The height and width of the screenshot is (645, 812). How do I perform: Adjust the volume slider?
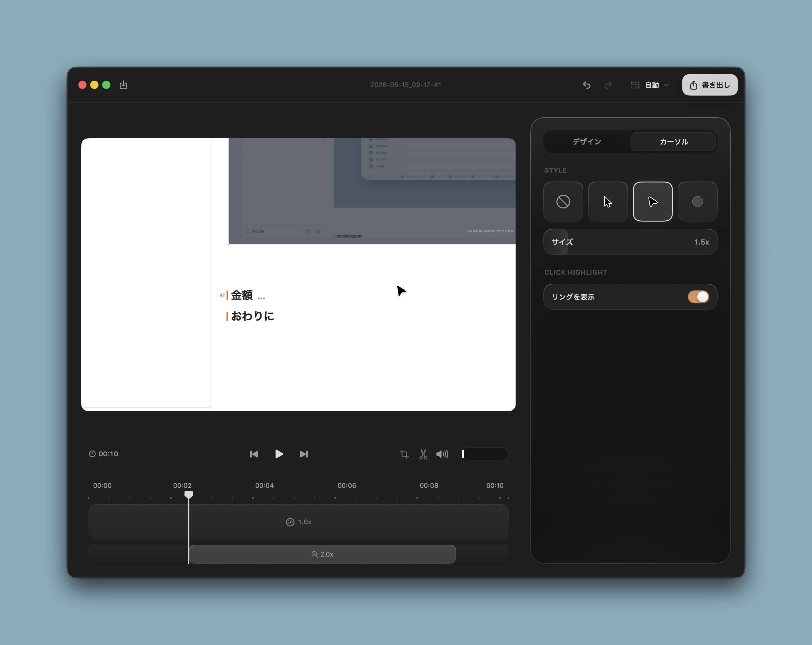point(485,454)
